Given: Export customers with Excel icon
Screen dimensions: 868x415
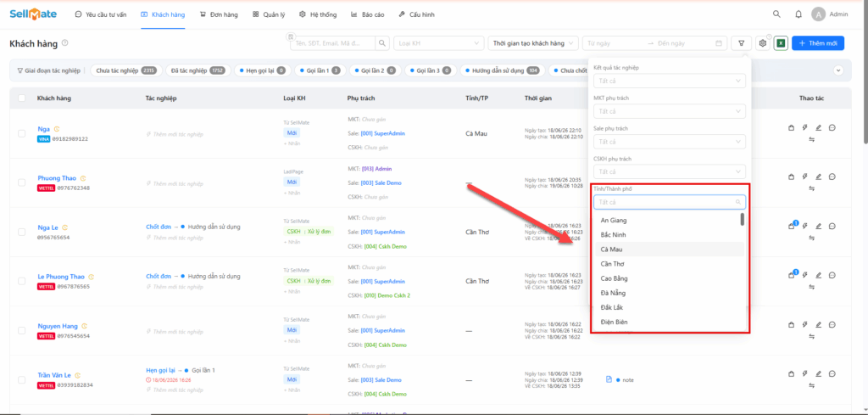Looking at the screenshot, I should (781, 43).
